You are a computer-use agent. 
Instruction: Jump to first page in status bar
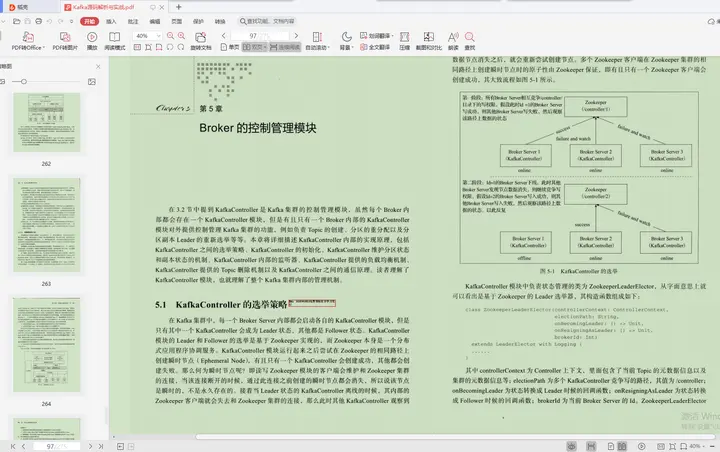click(x=13, y=446)
